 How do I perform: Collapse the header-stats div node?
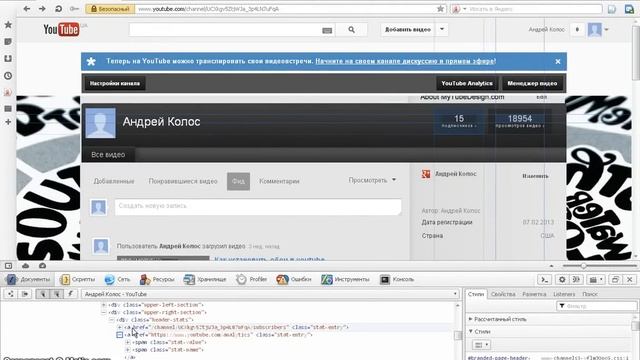(x=111, y=320)
